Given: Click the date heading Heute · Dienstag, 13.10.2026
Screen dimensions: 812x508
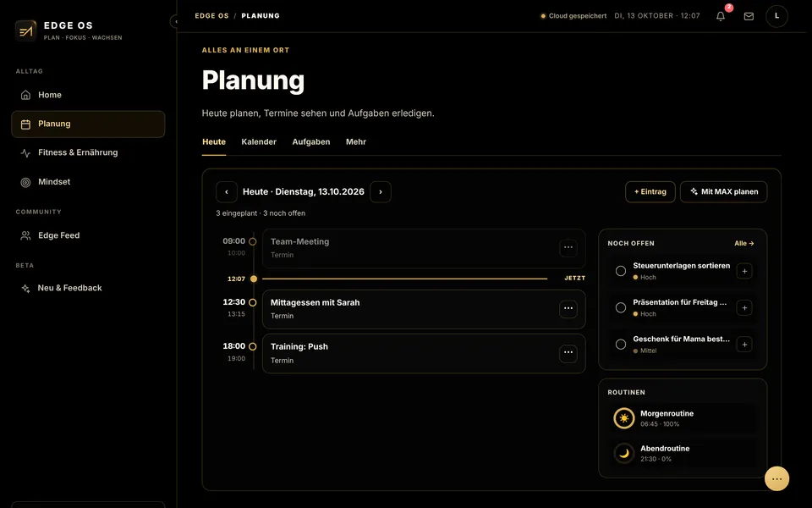Looking at the screenshot, I should 304,192.
